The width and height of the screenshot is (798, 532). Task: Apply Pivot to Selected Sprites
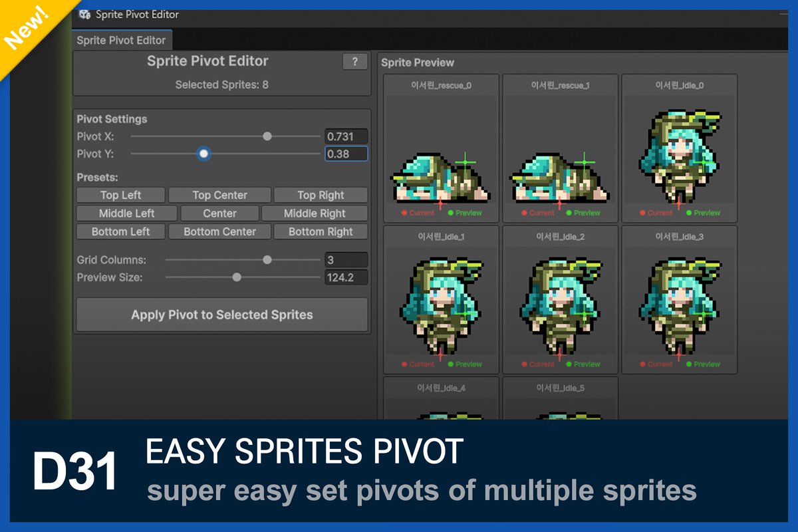221,315
